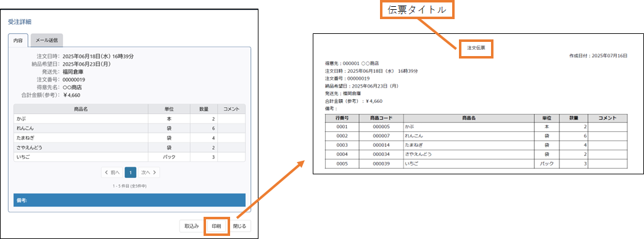Click product code 000014 on slip
The width and height of the screenshot is (644, 239).
381,145
